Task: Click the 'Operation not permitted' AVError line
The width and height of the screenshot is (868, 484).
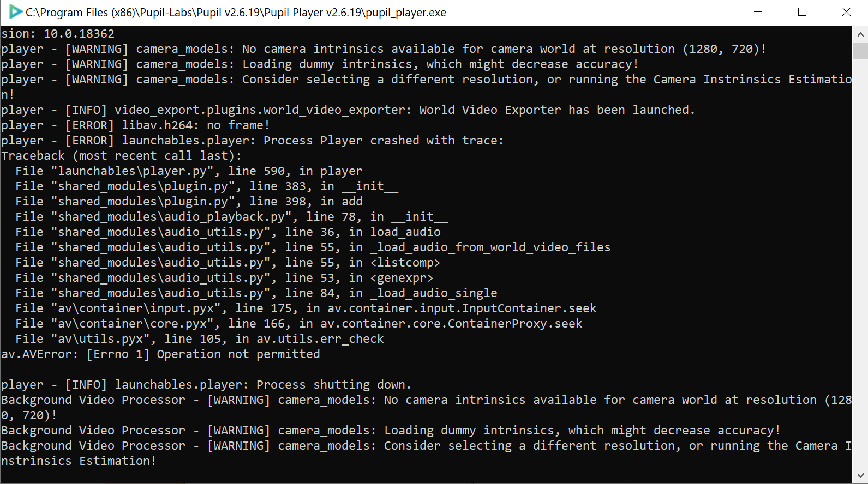Action: 160,354
